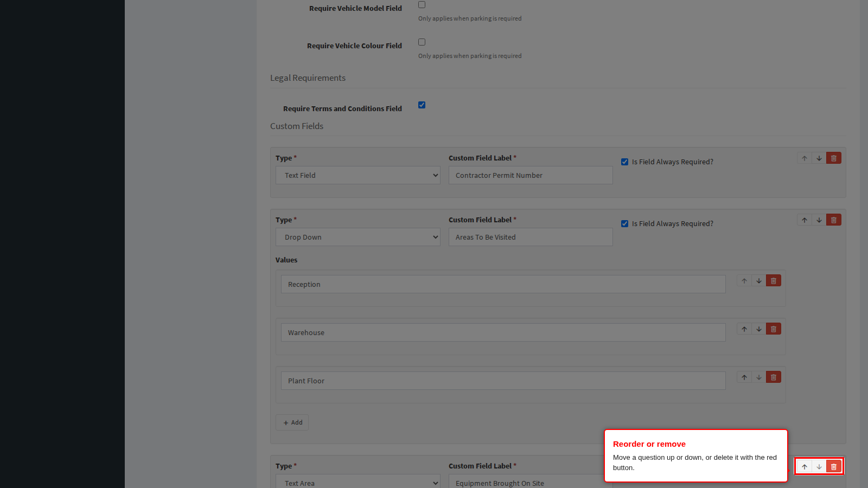This screenshot has height=488, width=868.
Task: Toggle Is Field Always Required for Contractor Permit Number
Action: click(624, 162)
